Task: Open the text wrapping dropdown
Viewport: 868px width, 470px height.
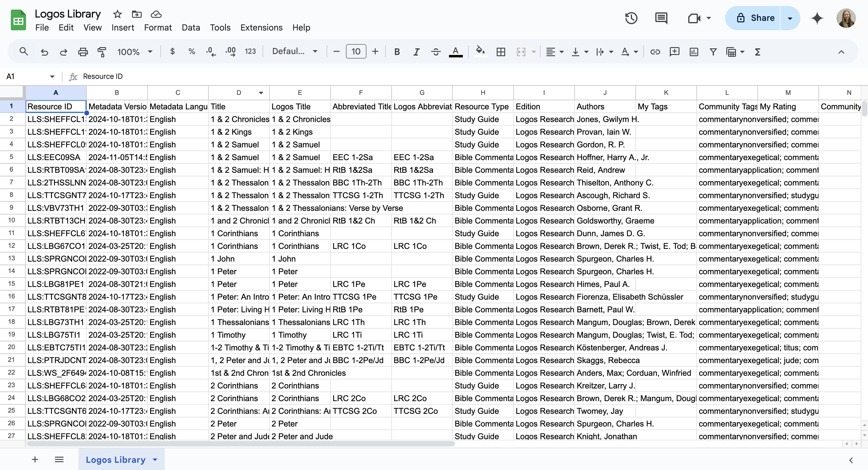Action: [605, 52]
